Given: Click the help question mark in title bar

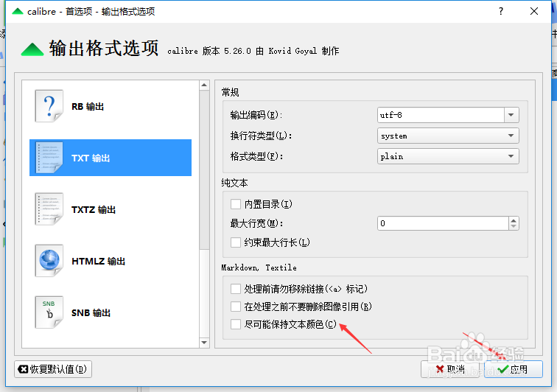Looking at the screenshot, I should (x=501, y=11).
